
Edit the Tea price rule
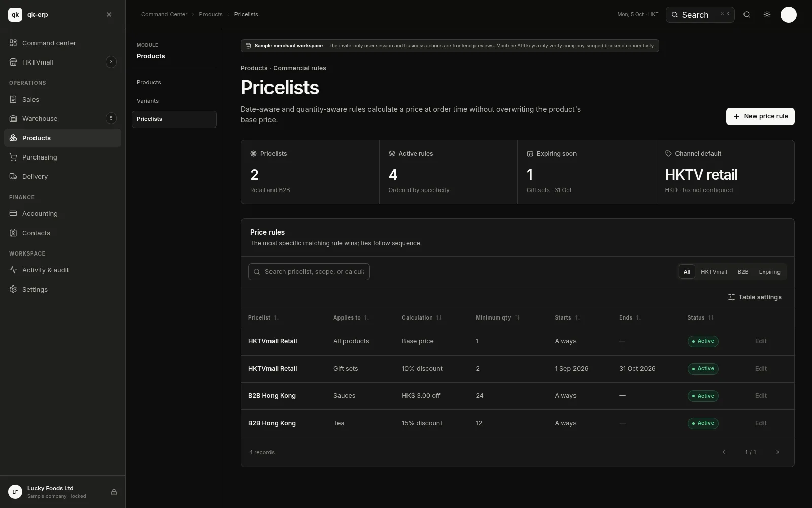(x=761, y=423)
